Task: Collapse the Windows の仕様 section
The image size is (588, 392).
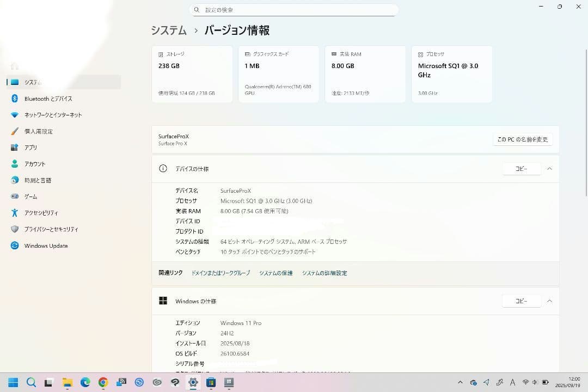Action: click(549, 301)
